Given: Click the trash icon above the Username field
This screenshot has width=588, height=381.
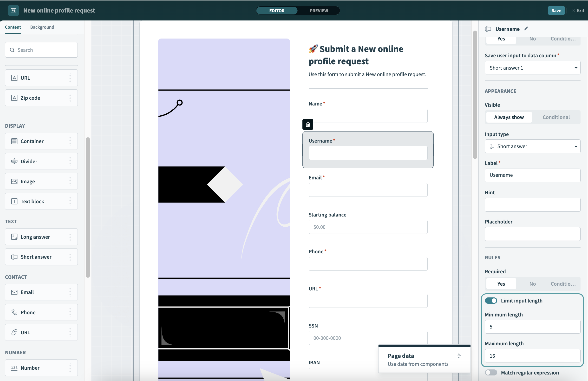Looking at the screenshot, I should [307, 124].
